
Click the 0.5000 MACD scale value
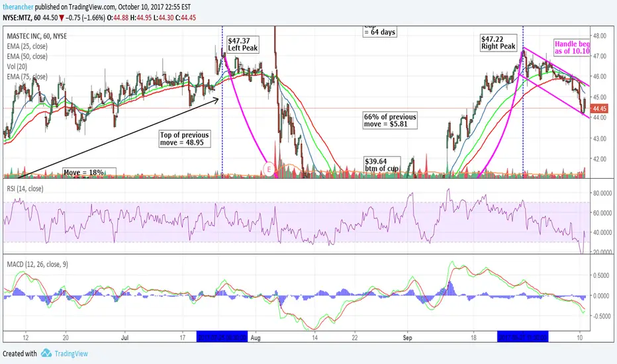tap(601, 275)
